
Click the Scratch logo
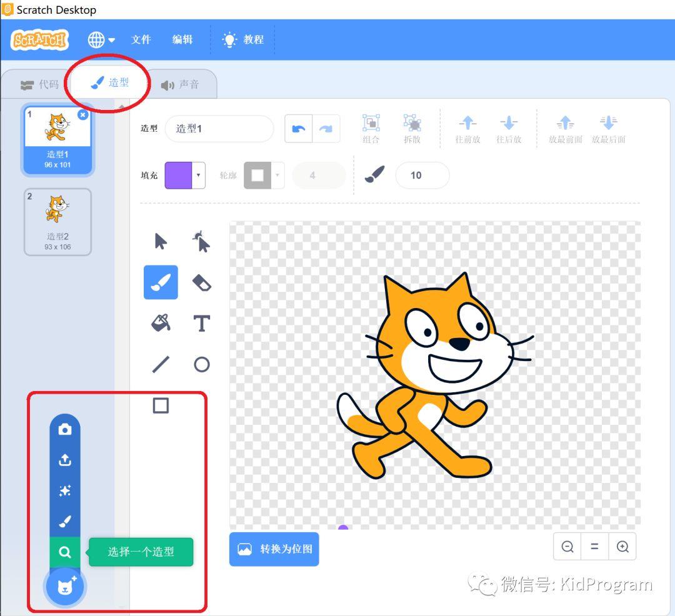coord(39,40)
